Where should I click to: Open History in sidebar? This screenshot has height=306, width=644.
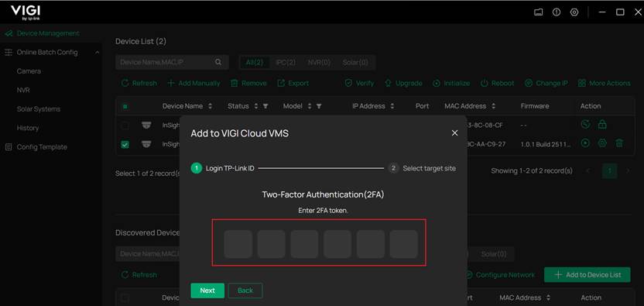pyautogui.click(x=28, y=128)
